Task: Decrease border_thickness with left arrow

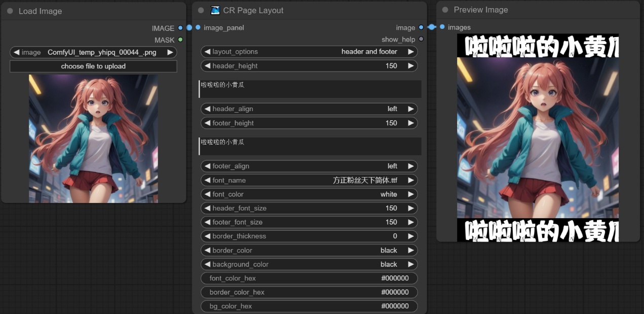Action: [207, 236]
